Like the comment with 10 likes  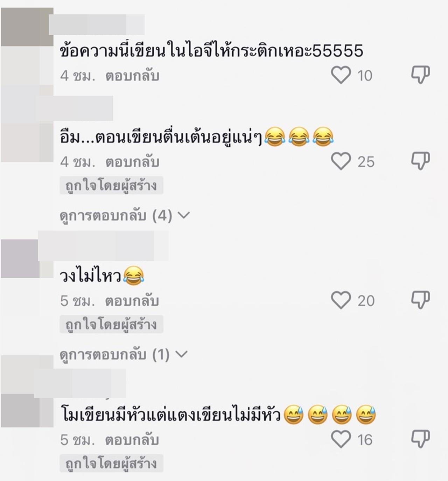[x=341, y=75]
